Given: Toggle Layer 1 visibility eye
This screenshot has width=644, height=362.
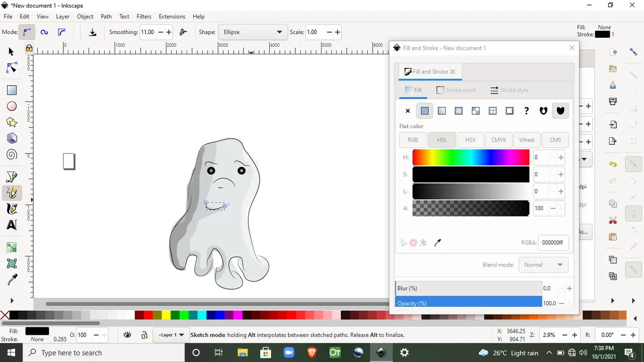Looking at the screenshot, I should coord(128,335).
